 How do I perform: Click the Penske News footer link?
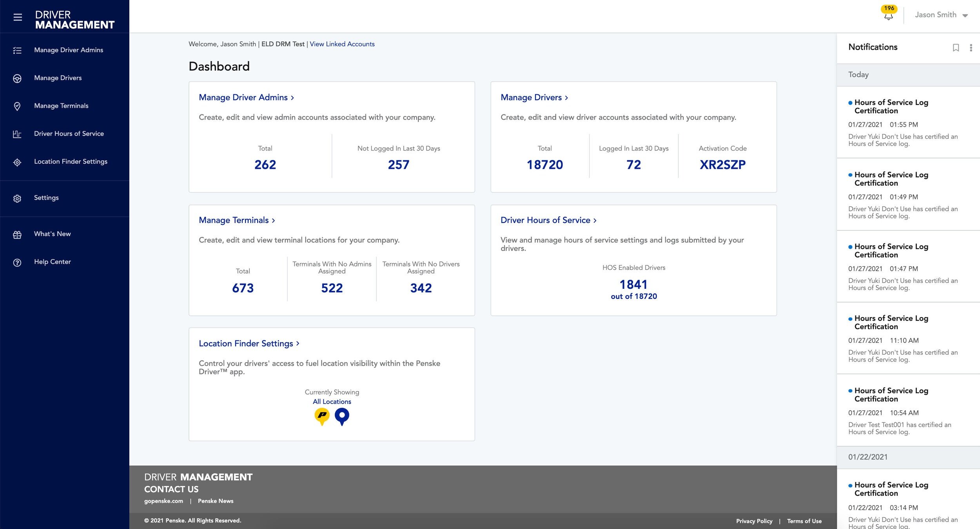click(x=216, y=501)
